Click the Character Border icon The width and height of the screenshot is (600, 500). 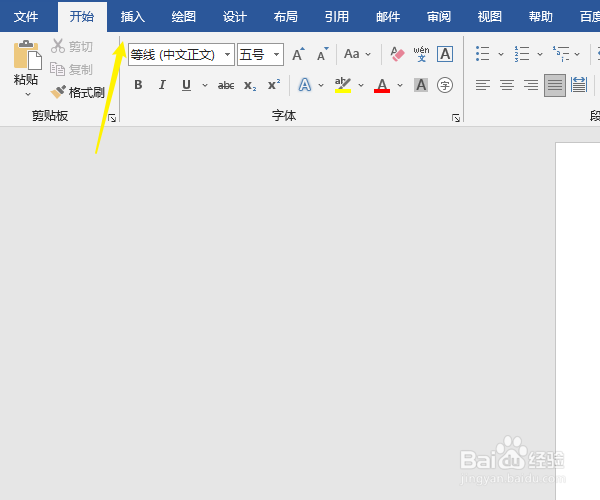[445, 54]
